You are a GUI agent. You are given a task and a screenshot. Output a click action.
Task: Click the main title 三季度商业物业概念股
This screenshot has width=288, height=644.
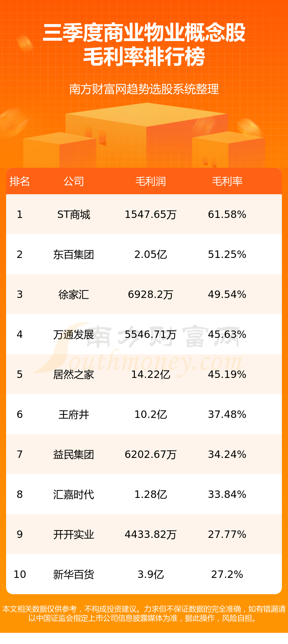click(144, 33)
